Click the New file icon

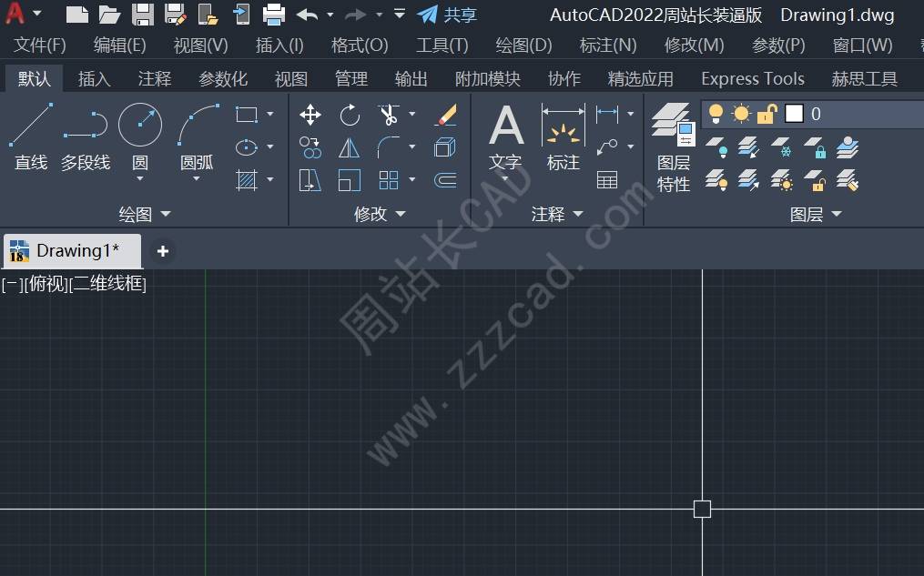coord(77,15)
